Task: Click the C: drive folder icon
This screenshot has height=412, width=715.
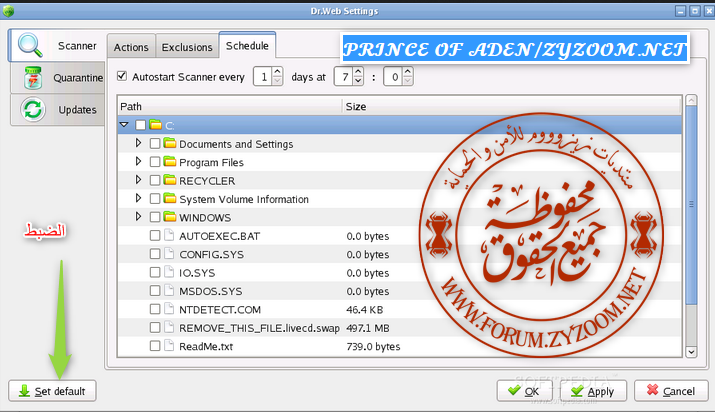Action: (156, 124)
